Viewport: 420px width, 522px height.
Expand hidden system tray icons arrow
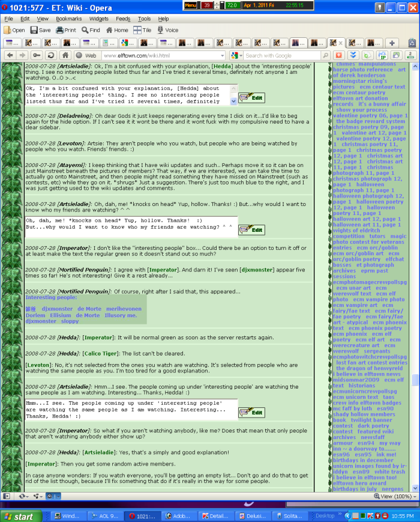pyautogui.click(x=347, y=516)
